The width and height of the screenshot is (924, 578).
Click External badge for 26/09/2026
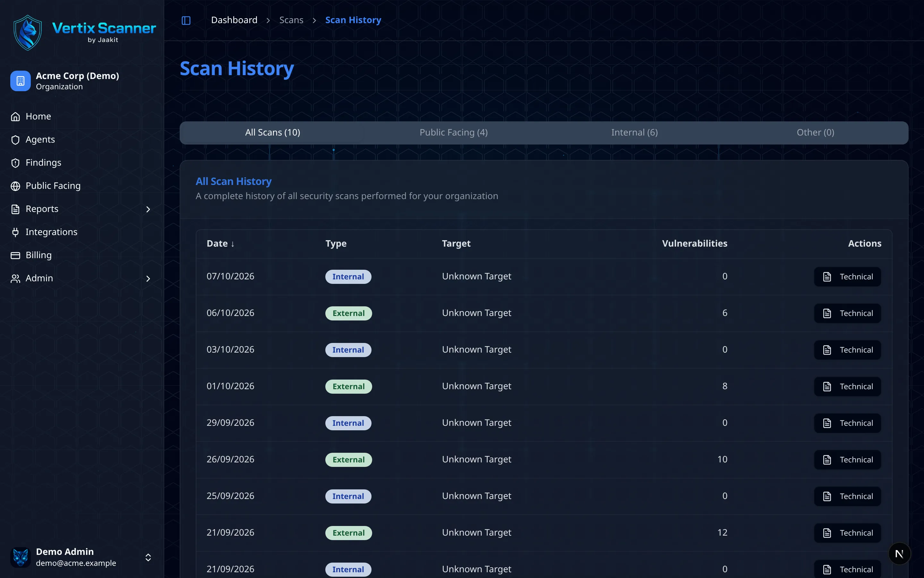(349, 460)
